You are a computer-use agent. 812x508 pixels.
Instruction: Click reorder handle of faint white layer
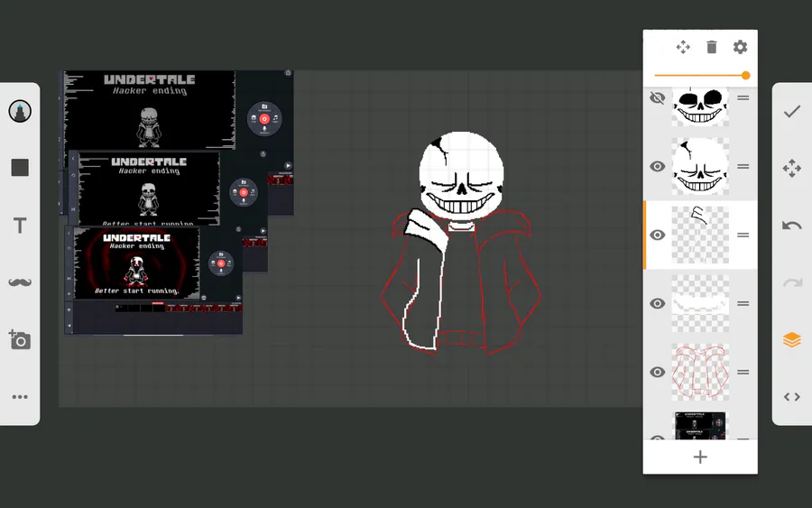[x=743, y=303]
